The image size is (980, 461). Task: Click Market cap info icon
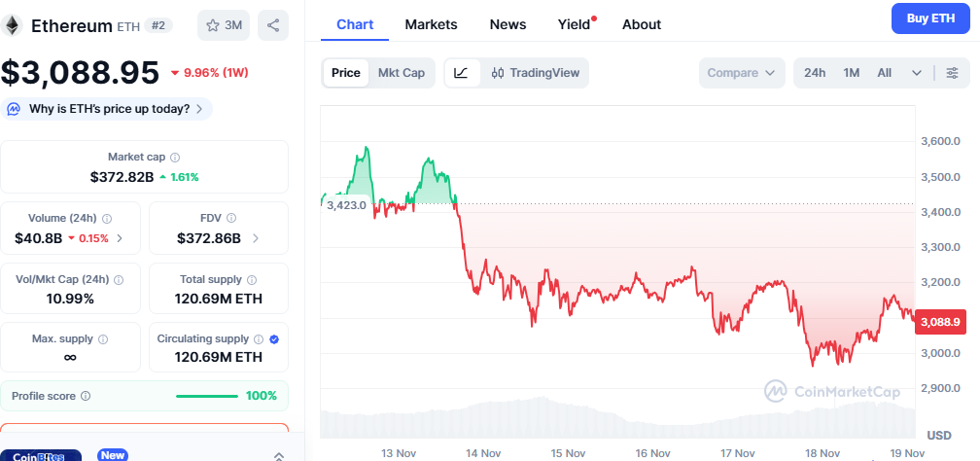coord(175,157)
